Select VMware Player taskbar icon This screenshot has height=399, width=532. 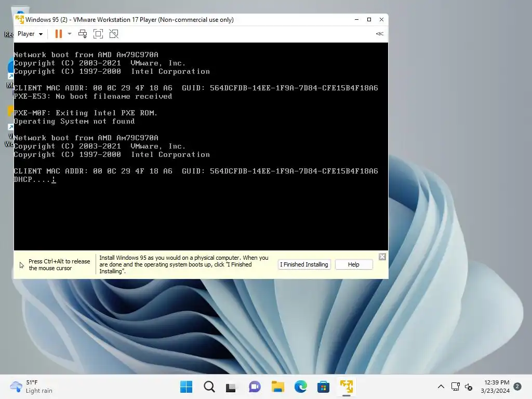[x=346, y=387]
